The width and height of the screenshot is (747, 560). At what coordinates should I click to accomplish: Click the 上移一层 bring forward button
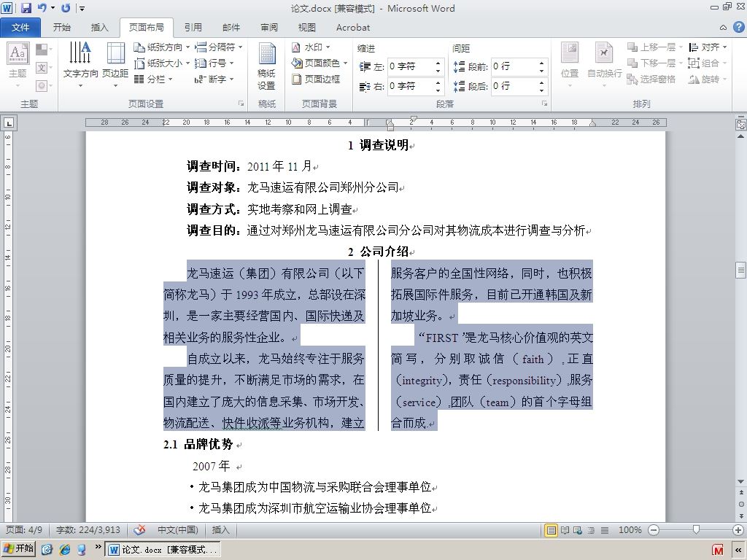pyautogui.click(x=655, y=47)
